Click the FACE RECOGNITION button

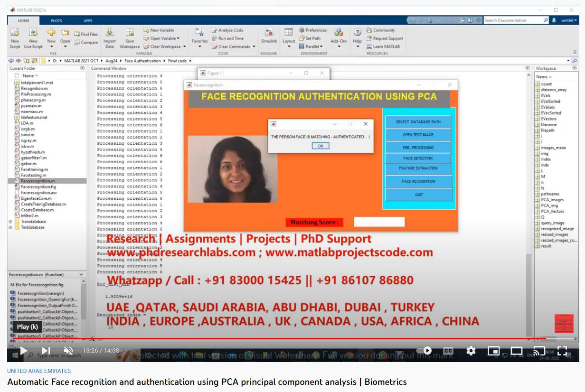[418, 181]
